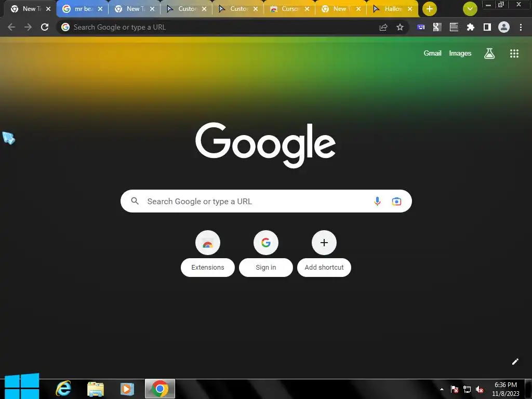Show hidden tray icons arrow

[x=442, y=389]
